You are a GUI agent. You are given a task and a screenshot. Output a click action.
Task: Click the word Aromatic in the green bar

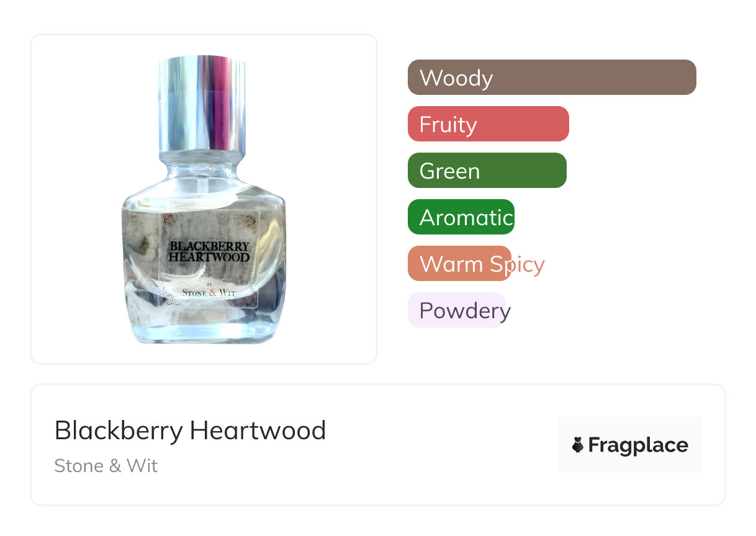pyautogui.click(x=466, y=218)
